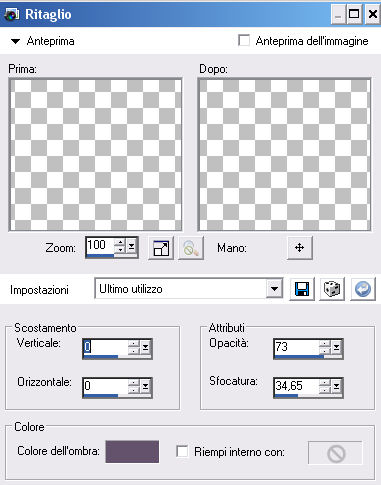Open the Sfocatura slider dropdown arrow

(336, 387)
